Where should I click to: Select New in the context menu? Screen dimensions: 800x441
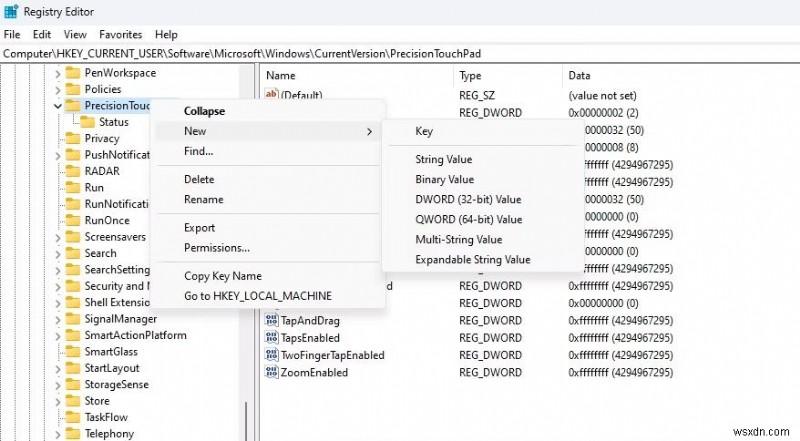[268, 131]
